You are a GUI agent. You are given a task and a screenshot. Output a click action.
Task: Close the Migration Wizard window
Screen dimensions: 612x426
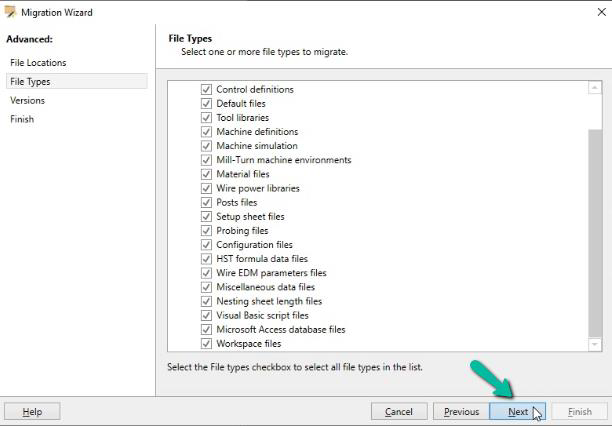point(601,12)
